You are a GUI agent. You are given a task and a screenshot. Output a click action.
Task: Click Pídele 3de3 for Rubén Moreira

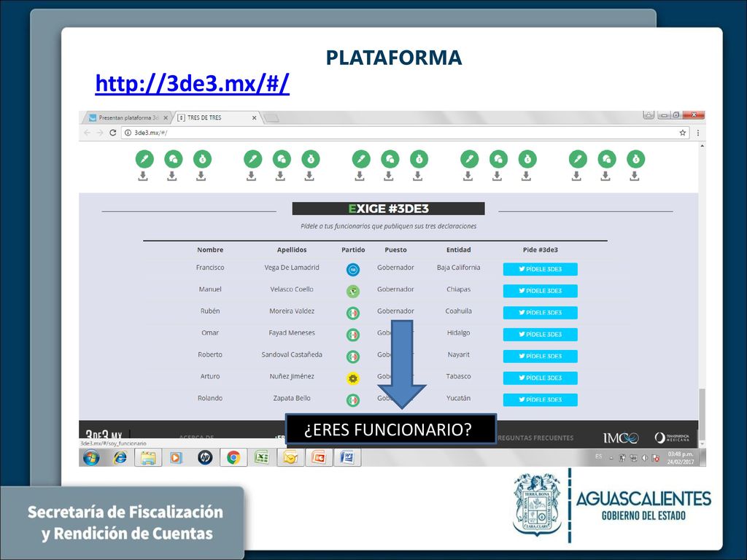pyautogui.click(x=541, y=313)
